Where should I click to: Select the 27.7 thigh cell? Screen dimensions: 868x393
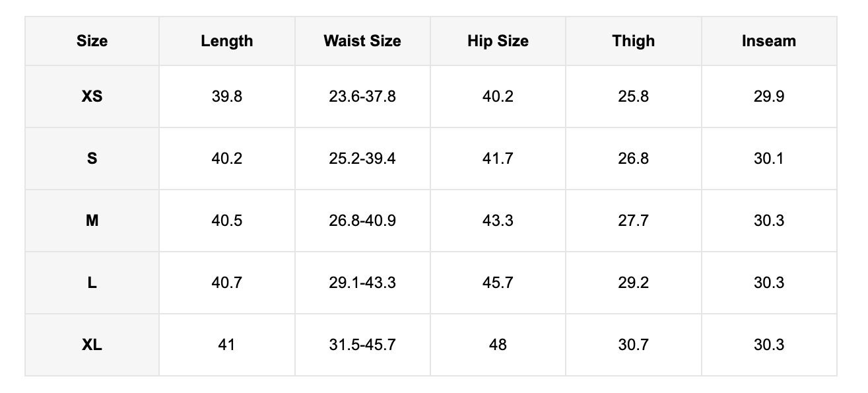coord(634,221)
